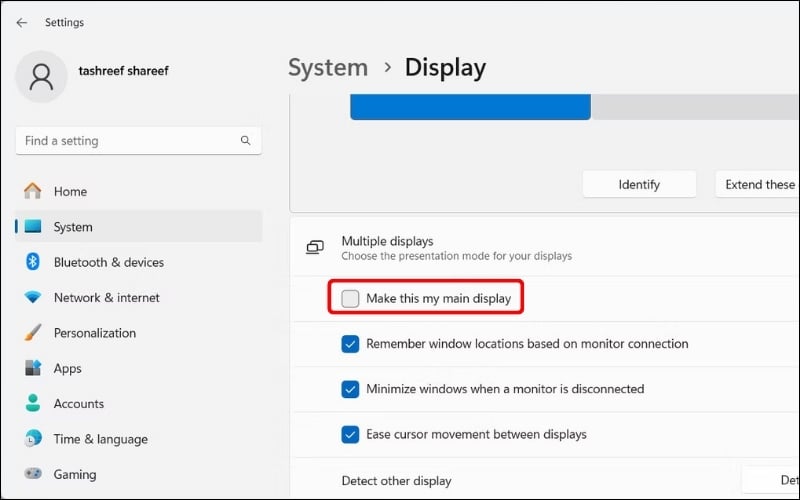This screenshot has width=800, height=500.
Task: Click the Gaming controller icon
Action: [x=33, y=474]
